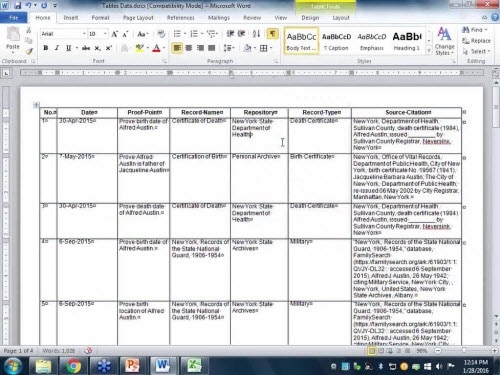Click the Replace button
Screen dimensions: 500x375
(476, 41)
